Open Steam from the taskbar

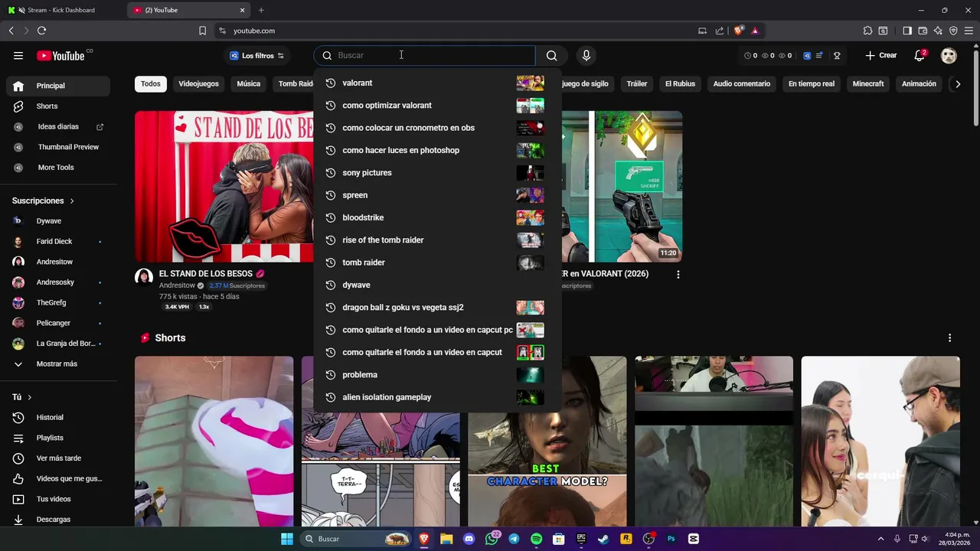pyautogui.click(x=603, y=539)
